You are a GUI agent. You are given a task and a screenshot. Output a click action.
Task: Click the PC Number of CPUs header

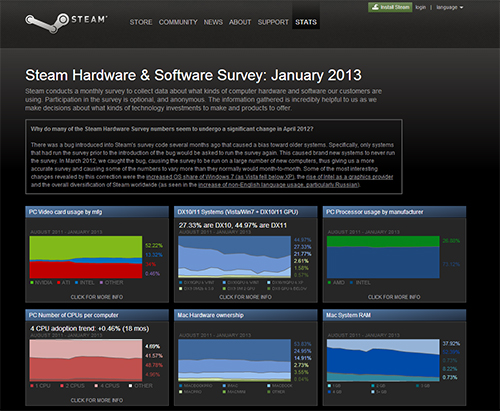(x=97, y=315)
